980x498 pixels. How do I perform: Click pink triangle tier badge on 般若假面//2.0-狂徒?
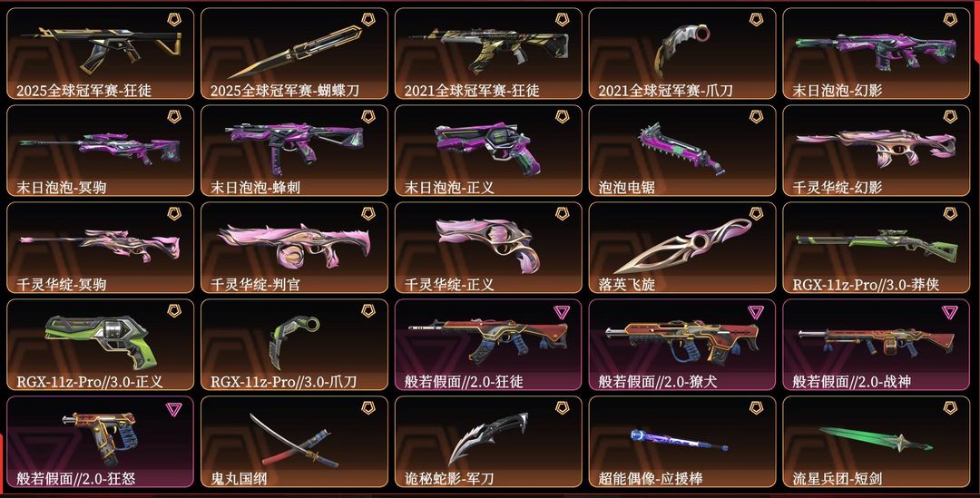pos(562,312)
